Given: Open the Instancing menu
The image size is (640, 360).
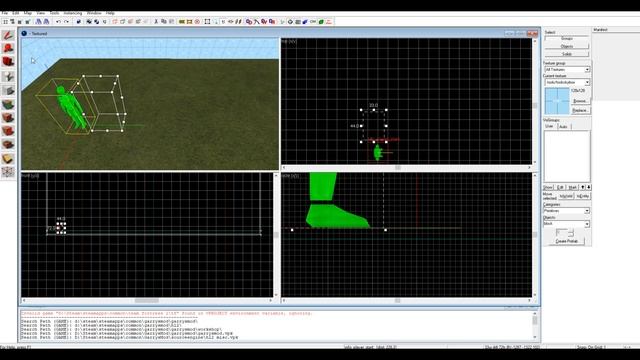Looking at the screenshot, I should tap(73, 13).
